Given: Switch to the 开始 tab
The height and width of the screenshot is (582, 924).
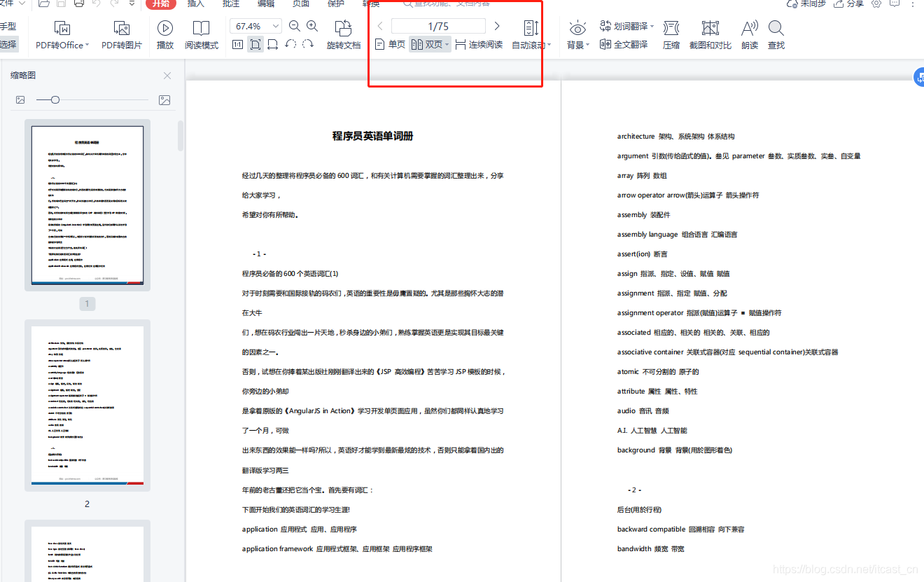Looking at the screenshot, I should tap(161, 4).
